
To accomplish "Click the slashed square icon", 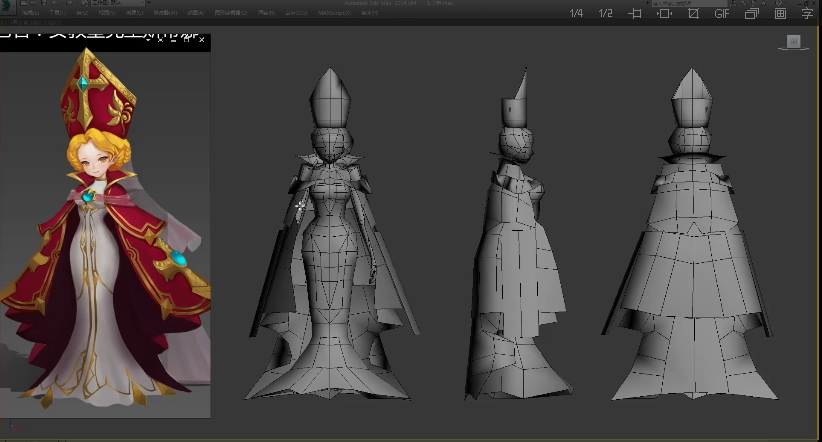I will pyautogui.click(x=693, y=14).
